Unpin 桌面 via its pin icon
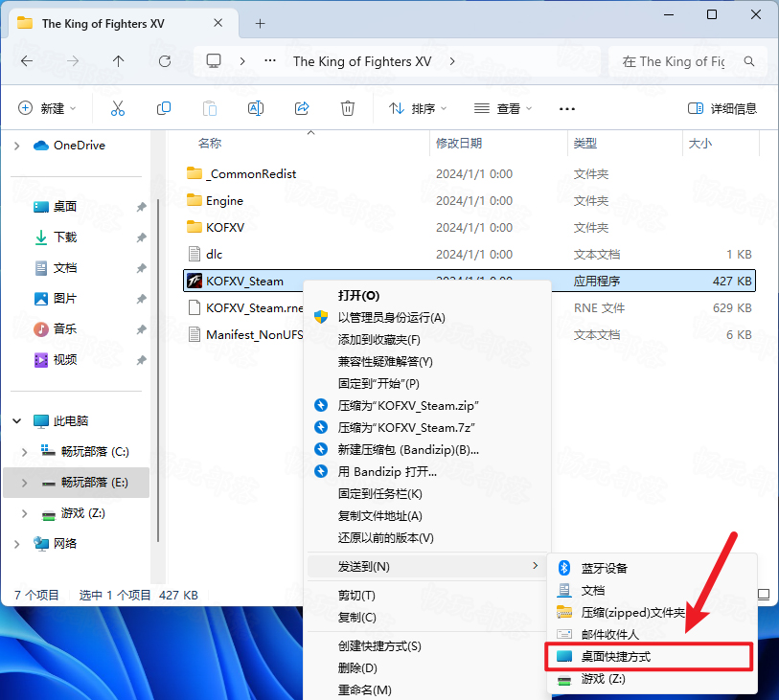Image resolution: width=779 pixels, height=700 pixels. click(142, 207)
